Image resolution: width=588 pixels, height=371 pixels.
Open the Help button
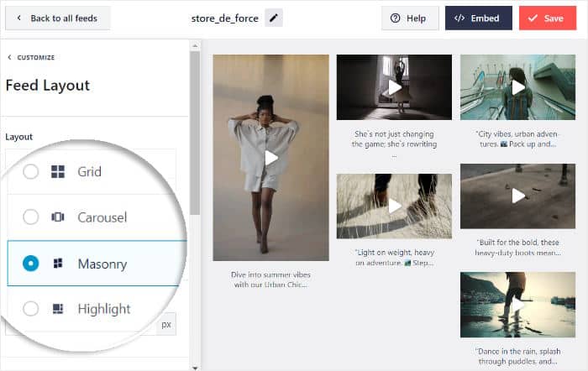pos(410,18)
